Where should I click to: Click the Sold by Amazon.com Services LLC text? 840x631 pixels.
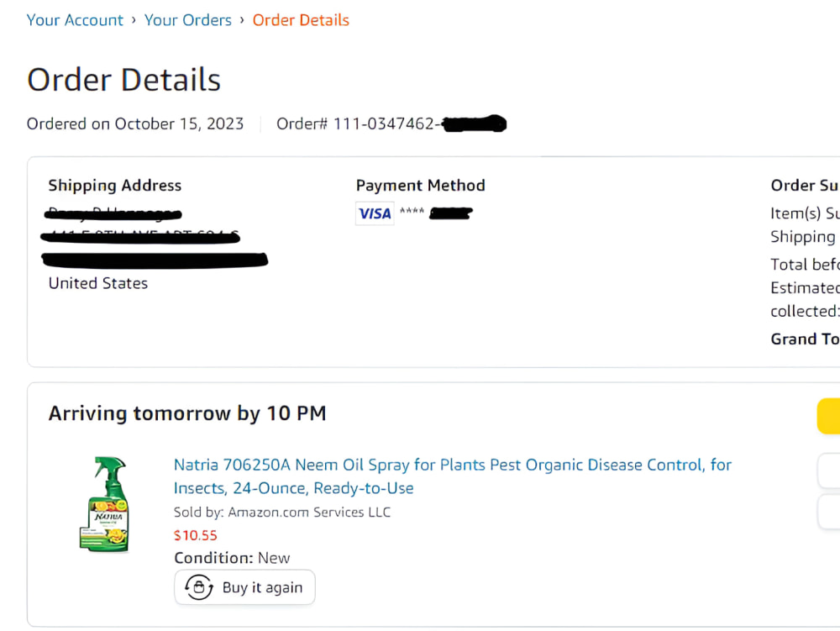pos(282,512)
